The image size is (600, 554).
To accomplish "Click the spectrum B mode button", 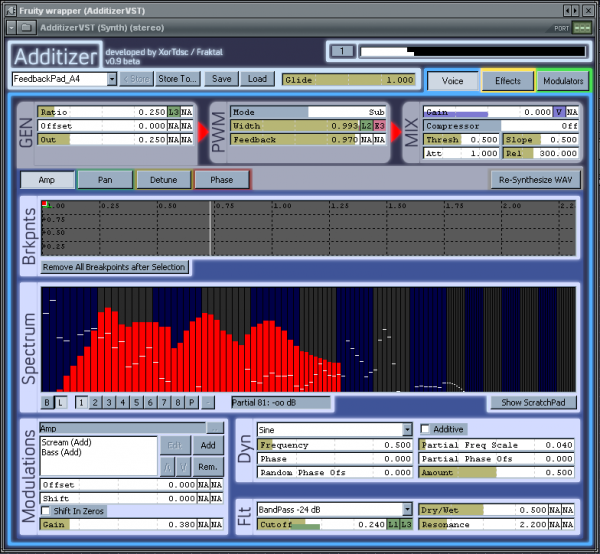I will click(x=47, y=402).
